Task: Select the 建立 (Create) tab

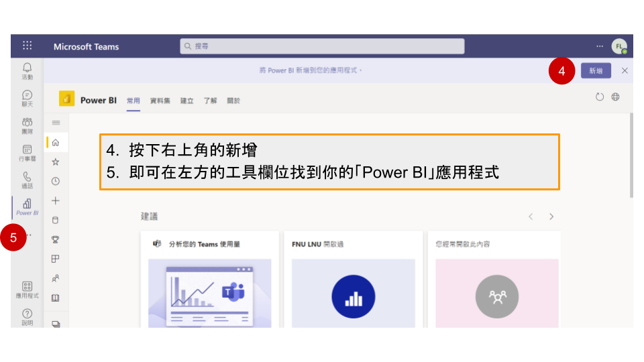Action: (187, 101)
